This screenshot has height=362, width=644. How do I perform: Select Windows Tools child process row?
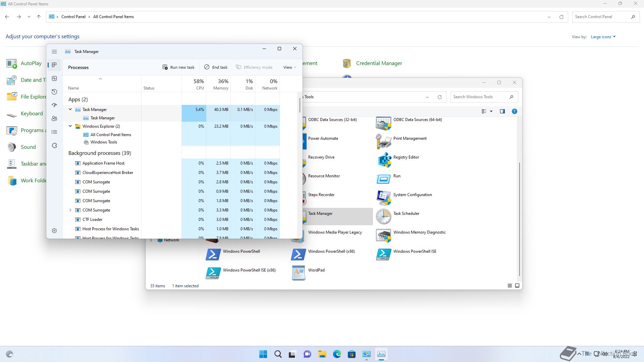point(104,142)
